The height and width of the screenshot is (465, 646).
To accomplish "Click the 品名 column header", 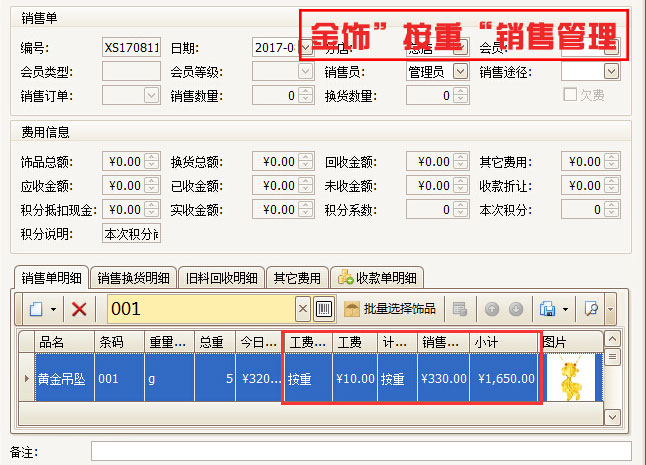I will [x=64, y=341].
